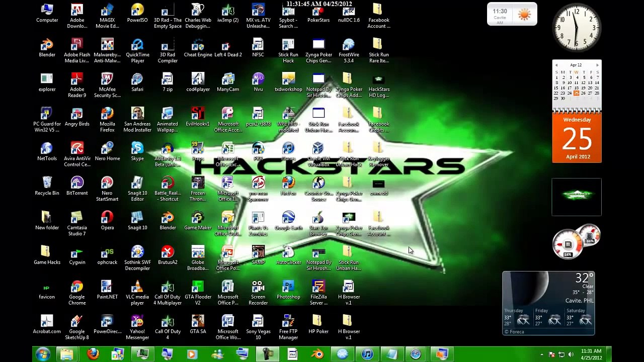Screen dimensions: 644x362
Task: Select the GTA Flooder V2 icon
Action: click(198, 294)
